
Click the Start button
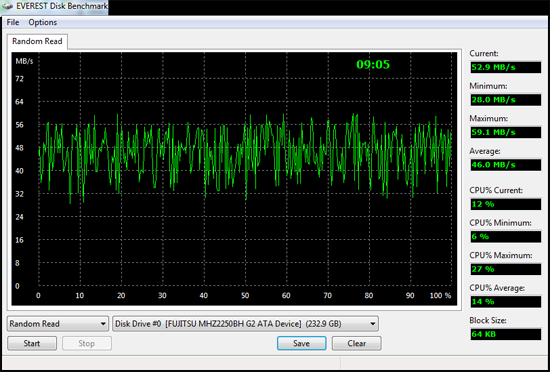point(32,343)
